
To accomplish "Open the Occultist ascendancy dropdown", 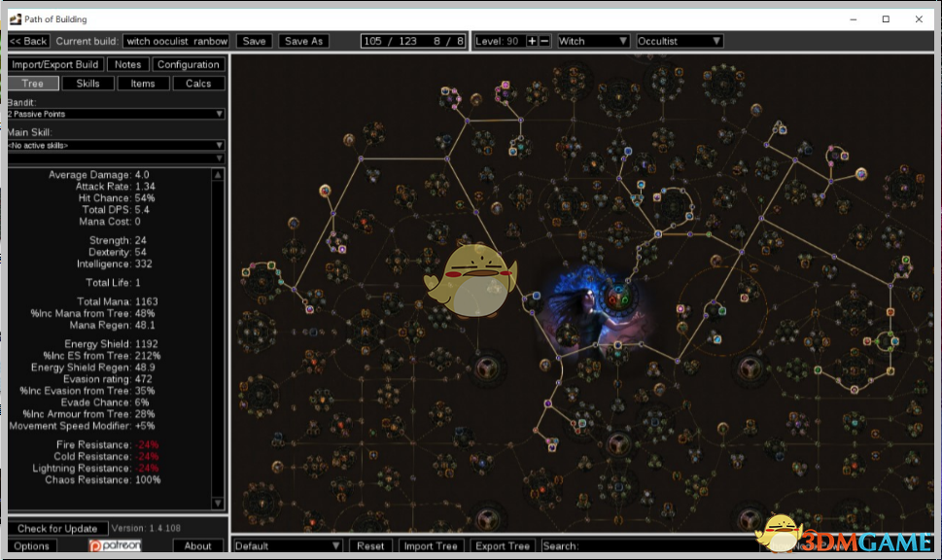I will [x=679, y=41].
